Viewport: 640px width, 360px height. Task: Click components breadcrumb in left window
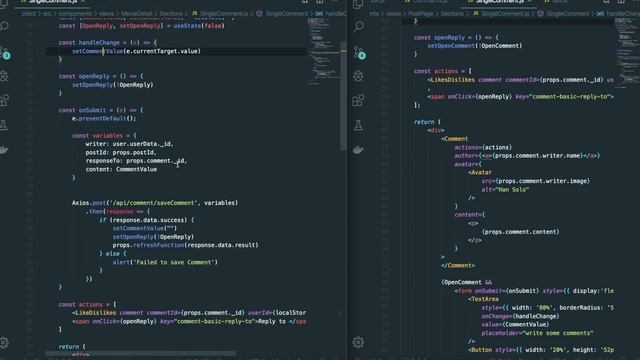point(75,13)
